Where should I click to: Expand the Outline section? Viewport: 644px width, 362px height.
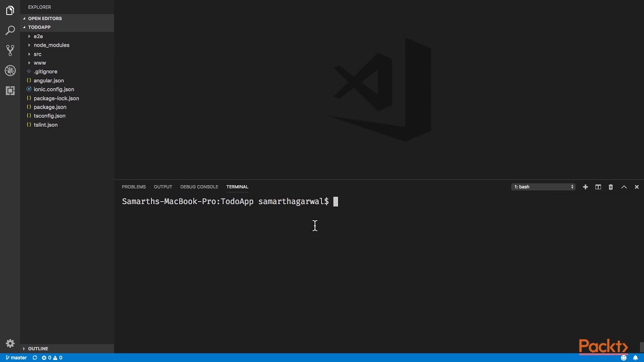[x=67, y=348]
